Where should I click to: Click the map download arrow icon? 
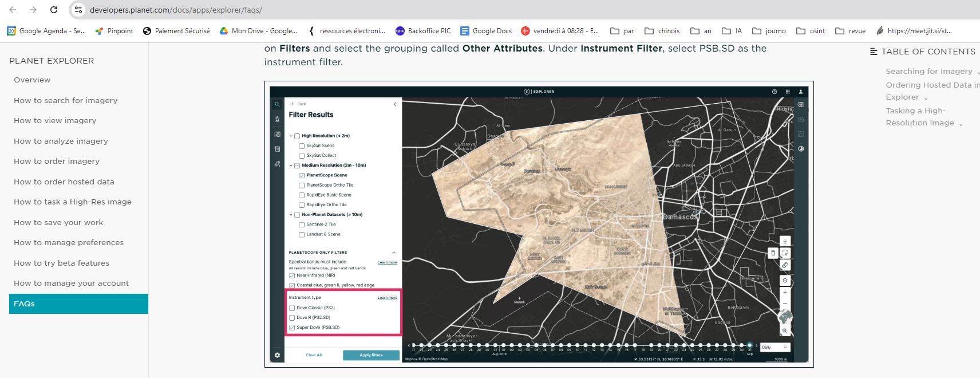[x=785, y=241]
